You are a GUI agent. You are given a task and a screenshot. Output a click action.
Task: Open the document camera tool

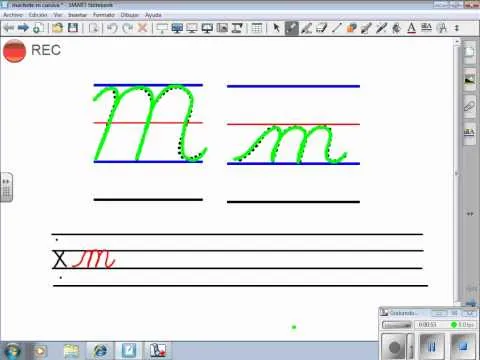click(x=237, y=28)
